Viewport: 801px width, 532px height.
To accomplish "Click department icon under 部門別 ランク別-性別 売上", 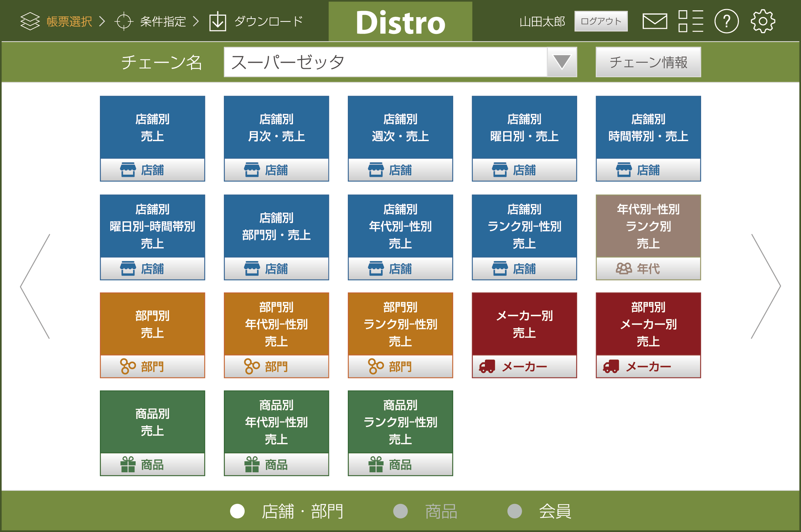I will (376, 366).
